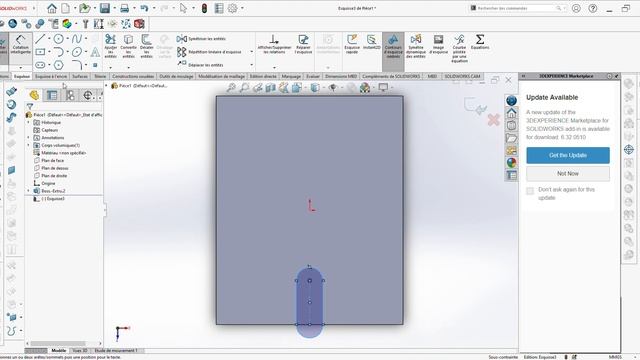Screen dimensions: 640x360
Task: Open the Cotation intelligente dropdown arrow
Action: click(20, 67)
